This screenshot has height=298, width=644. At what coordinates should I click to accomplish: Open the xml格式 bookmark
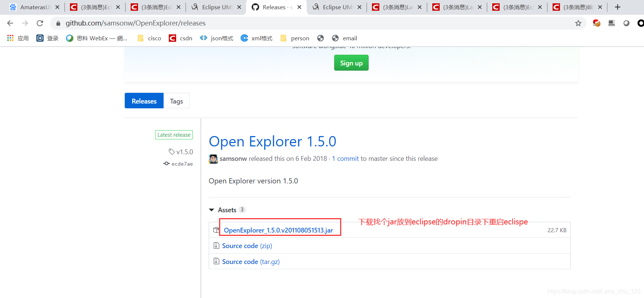pos(256,38)
